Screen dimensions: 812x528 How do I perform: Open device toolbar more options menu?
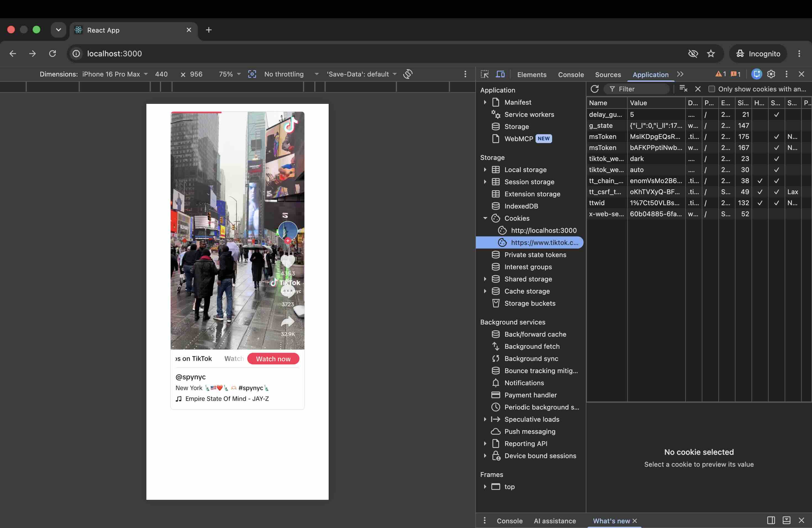pos(465,74)
